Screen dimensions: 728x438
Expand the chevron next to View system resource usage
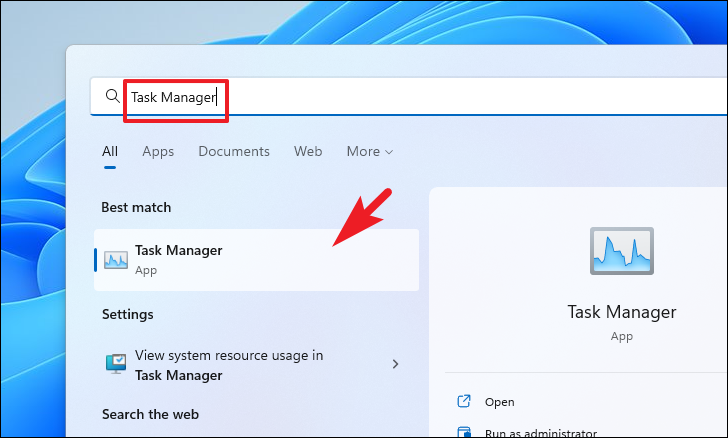tap(395, 364)
